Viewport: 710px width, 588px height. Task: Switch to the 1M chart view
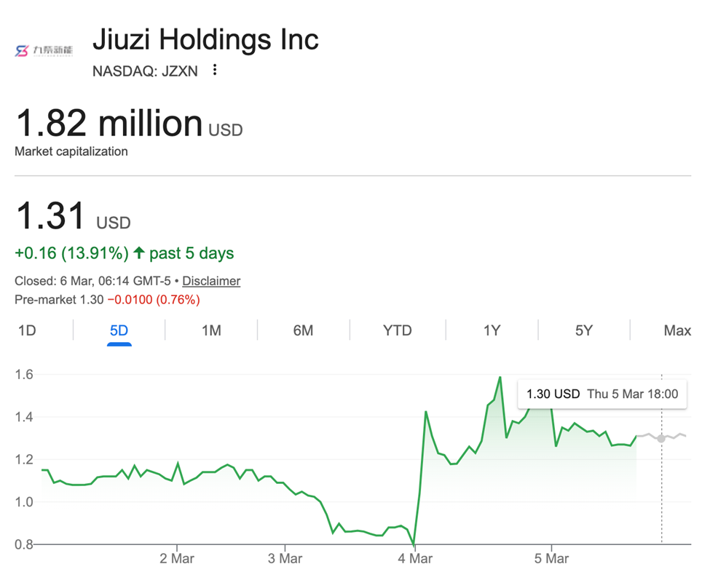[x=210, y=330]
